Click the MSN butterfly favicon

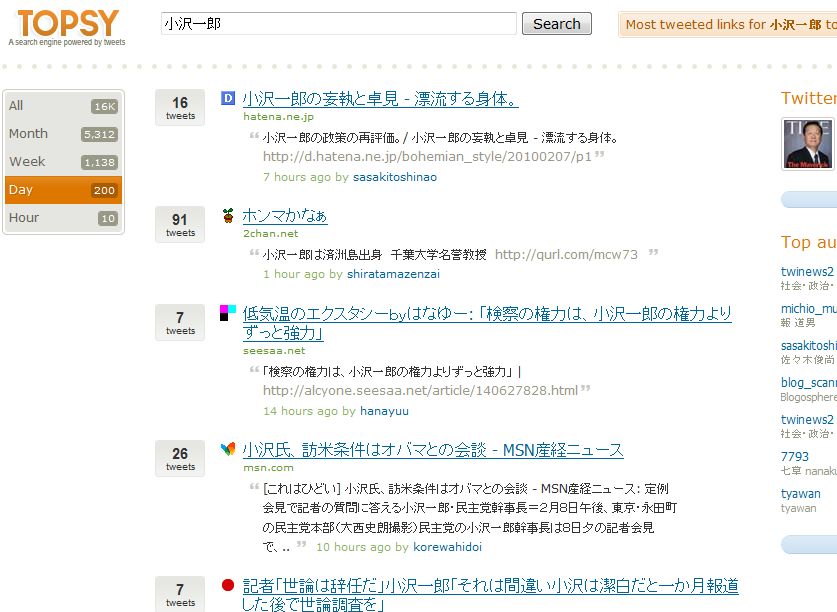(x=228, y=449)
